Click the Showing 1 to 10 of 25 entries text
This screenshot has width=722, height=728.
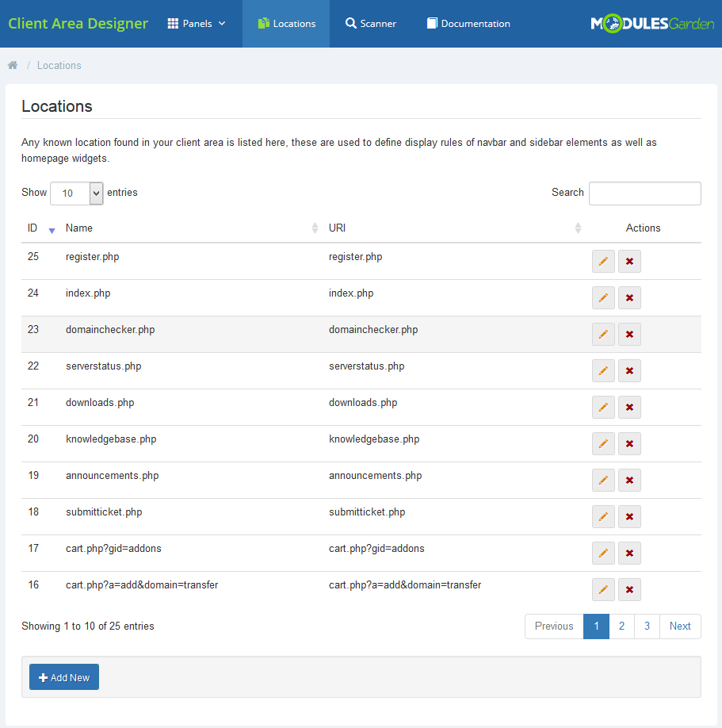pos(88,626)
